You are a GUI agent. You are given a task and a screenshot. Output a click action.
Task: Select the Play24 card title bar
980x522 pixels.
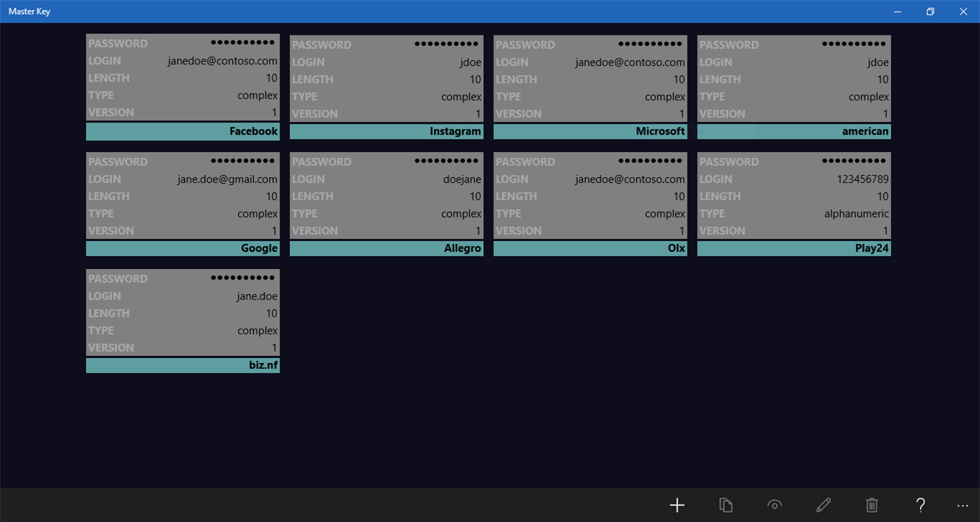point(794,248)
